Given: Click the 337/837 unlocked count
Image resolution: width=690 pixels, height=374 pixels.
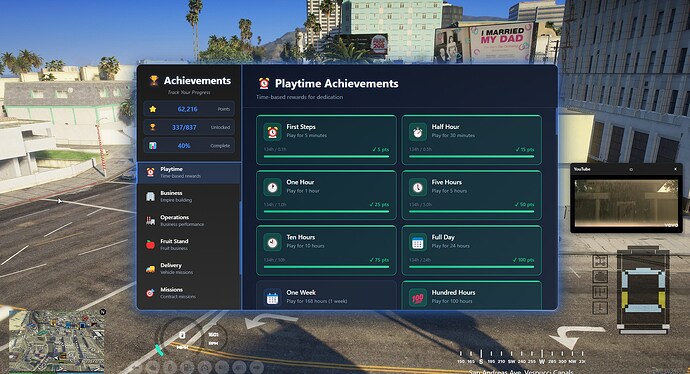Looking at the screenshot, I should [184, 127].
